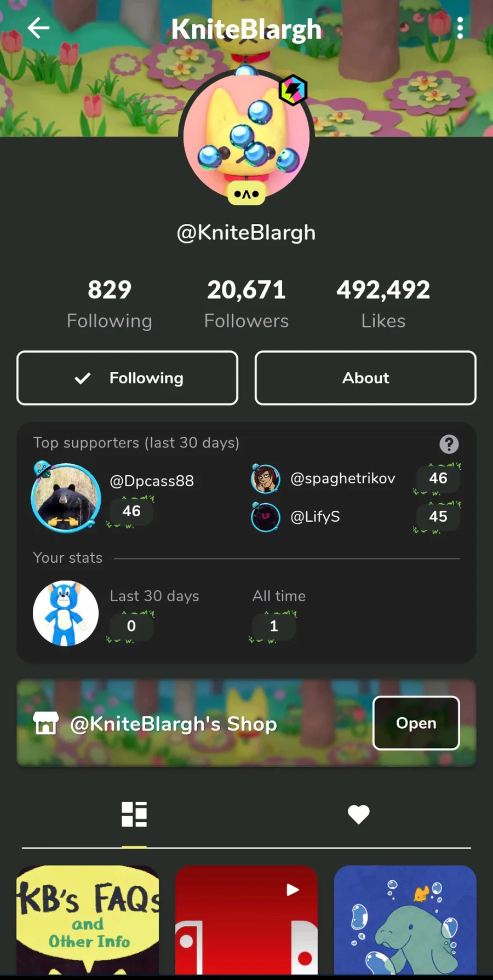Go back using the arrow icon
This screenshot has width=493, height=980.
[x=38, y=28]
